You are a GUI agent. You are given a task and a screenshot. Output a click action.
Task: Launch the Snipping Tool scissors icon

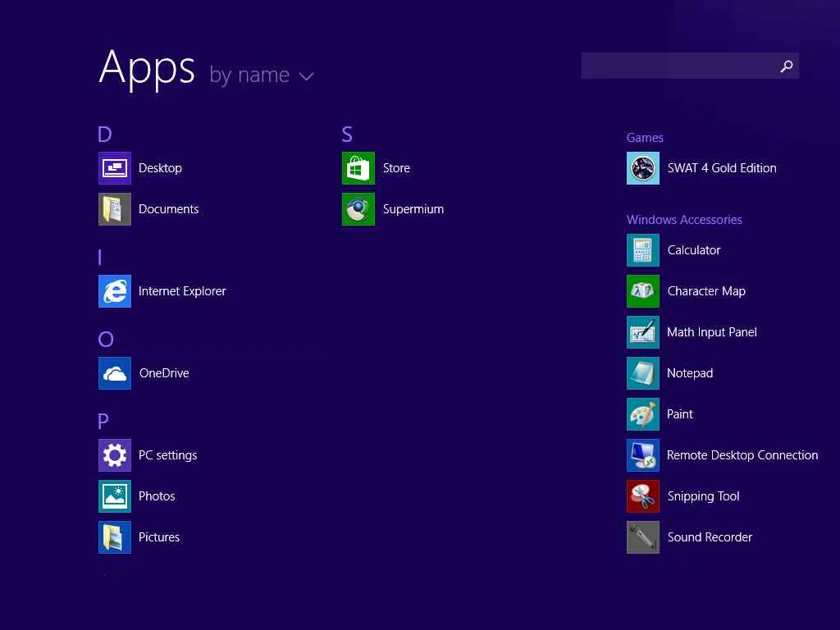coord(643,496)
